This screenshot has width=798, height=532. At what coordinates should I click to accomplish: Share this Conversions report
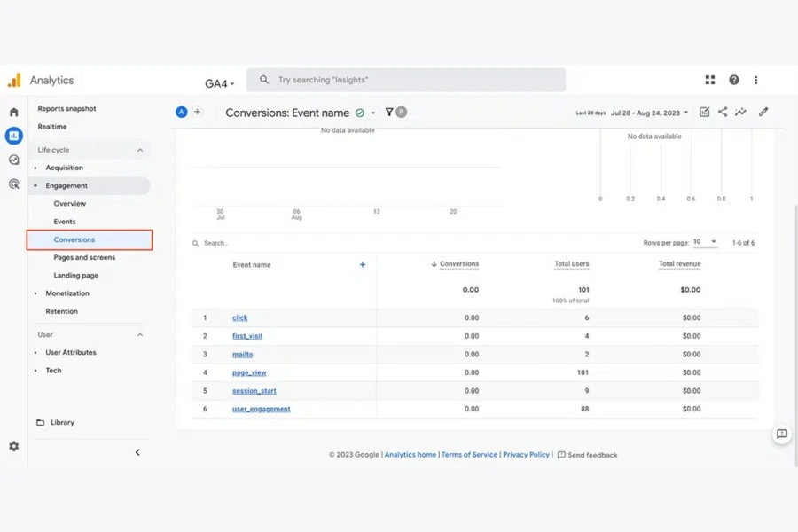tap(723, 112)
